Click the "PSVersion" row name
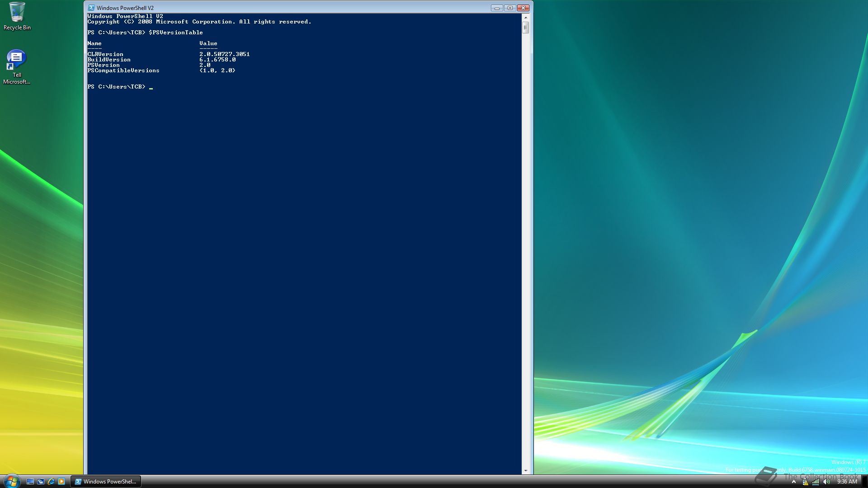This screenshot has height=488, width=868. click(104, 65)
